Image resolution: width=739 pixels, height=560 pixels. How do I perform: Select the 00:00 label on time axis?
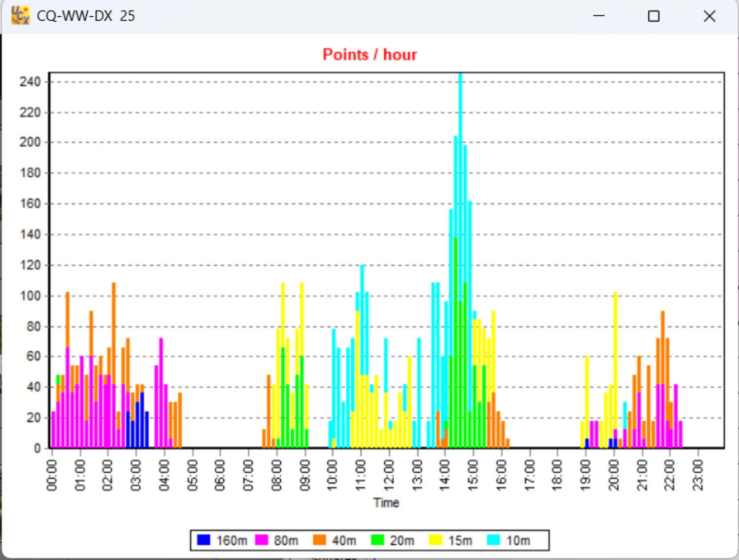52,475
